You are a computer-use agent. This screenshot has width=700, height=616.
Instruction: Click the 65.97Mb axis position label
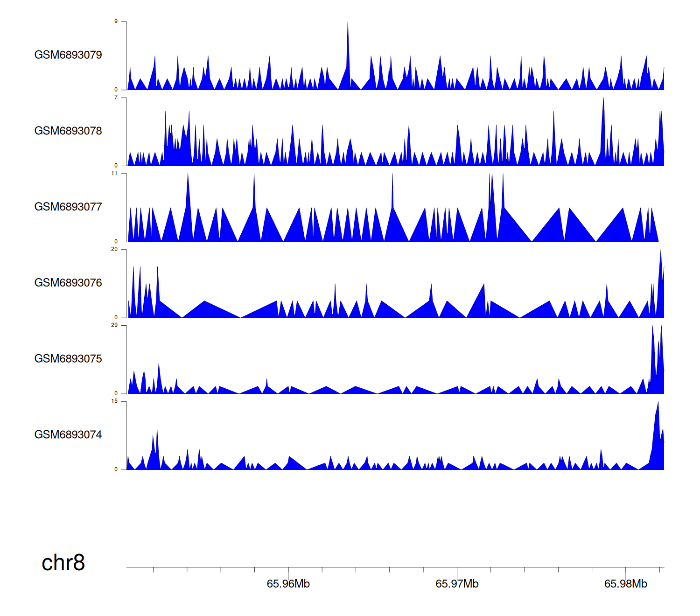click(457, 584)
